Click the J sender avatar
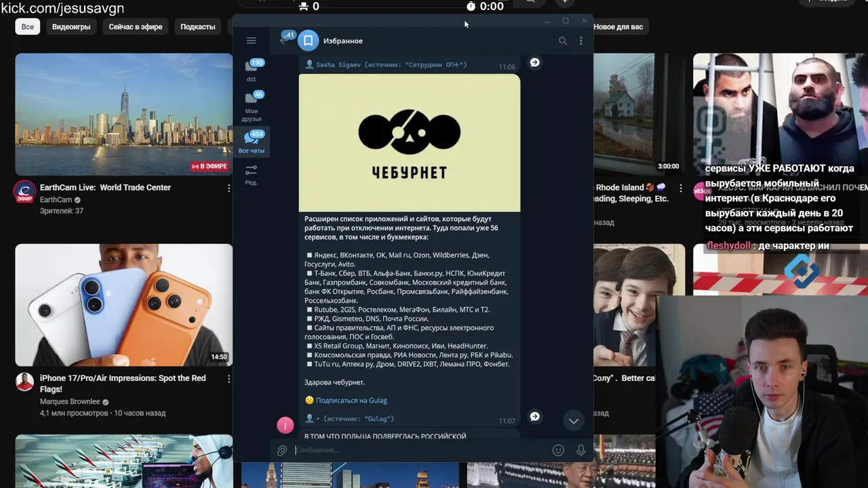868x488 pixels. click(285, 425)
